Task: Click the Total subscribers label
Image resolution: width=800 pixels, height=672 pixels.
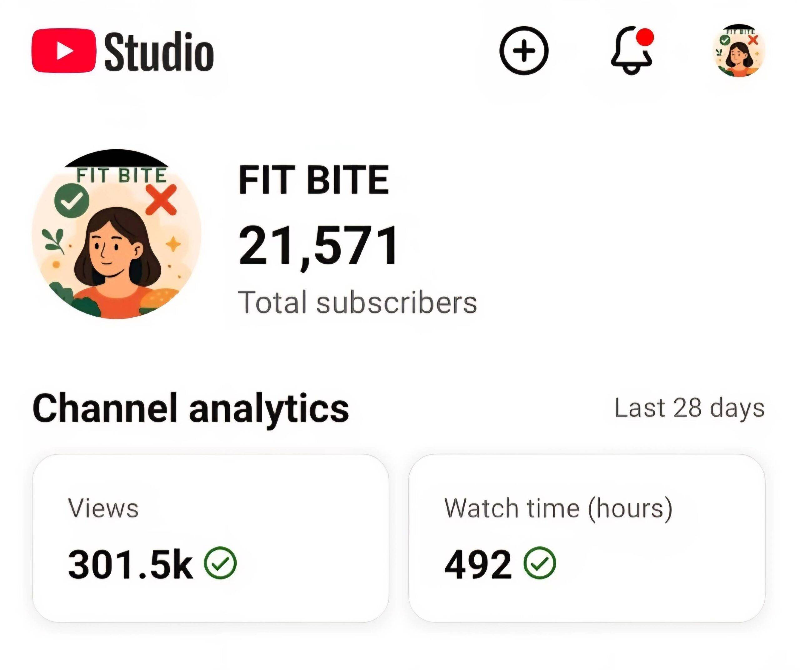Action: [x=357, y=303]
